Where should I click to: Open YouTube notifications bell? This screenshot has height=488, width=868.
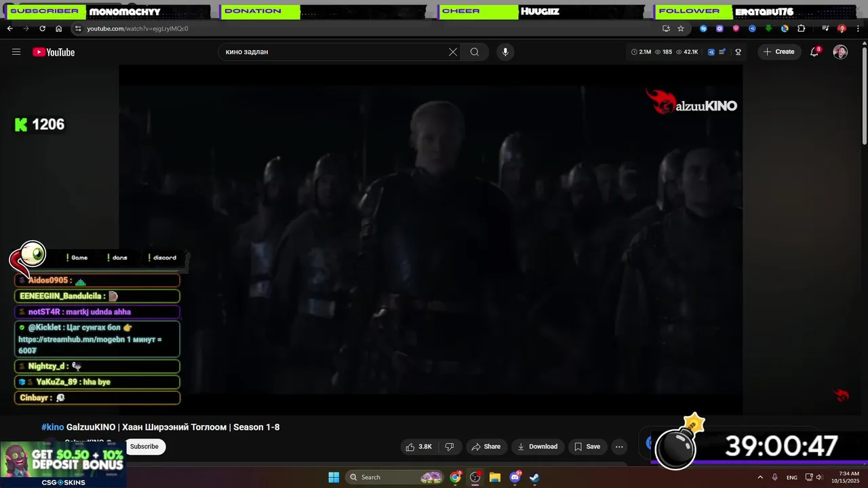pyautogui.click(x=815, y=52)
